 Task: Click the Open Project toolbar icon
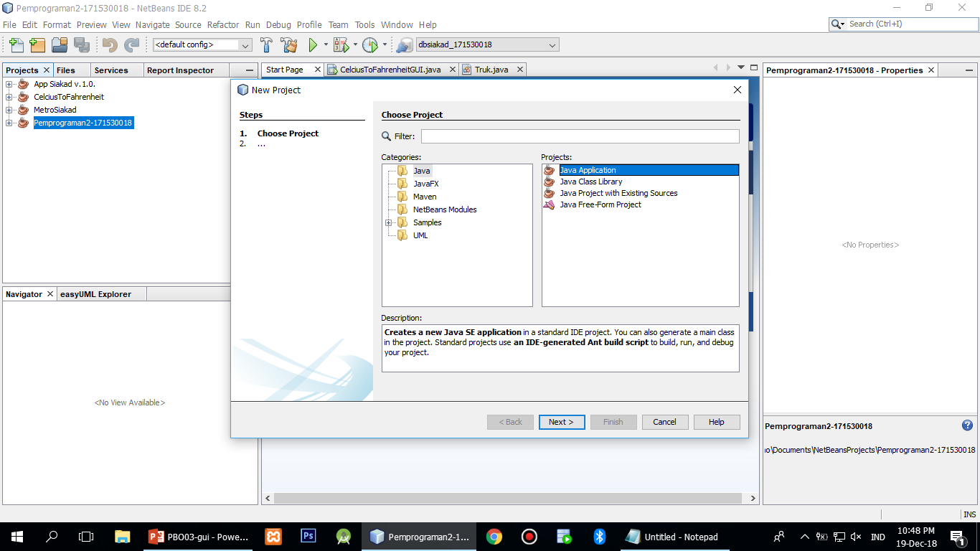tap(60, 44)
